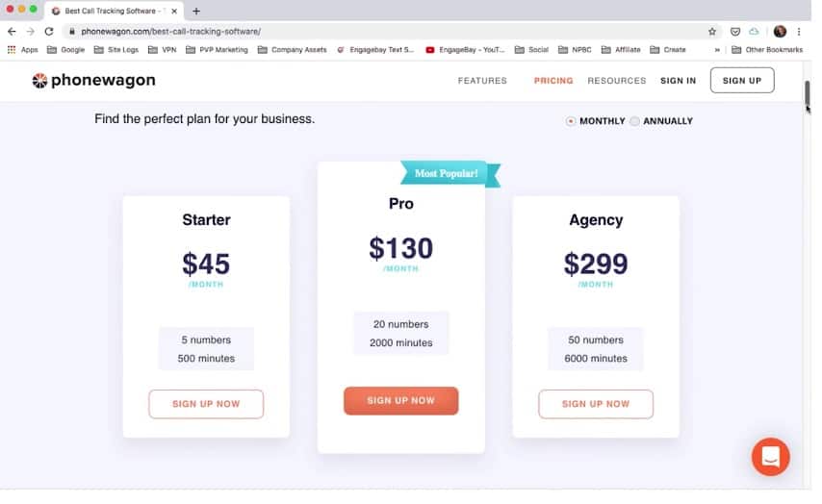
Task: Open the chat support widget
Action: (x=770, y=457)
